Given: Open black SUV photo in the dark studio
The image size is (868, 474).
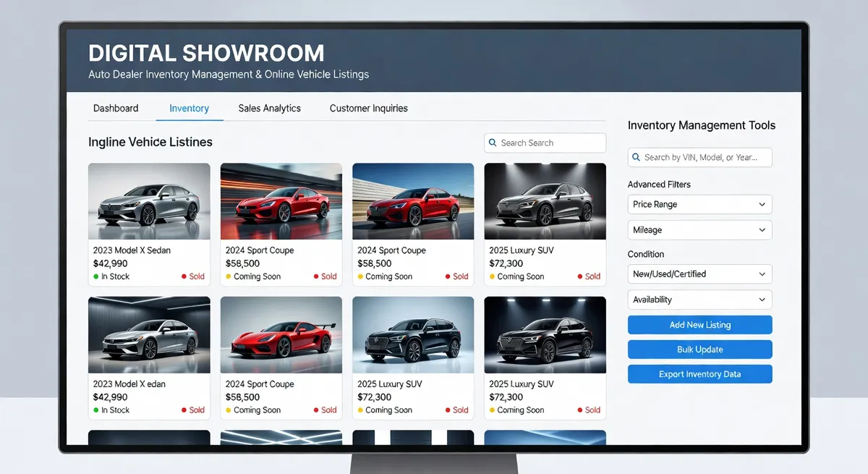Looking at the screenshot, I should coord(545,334).
